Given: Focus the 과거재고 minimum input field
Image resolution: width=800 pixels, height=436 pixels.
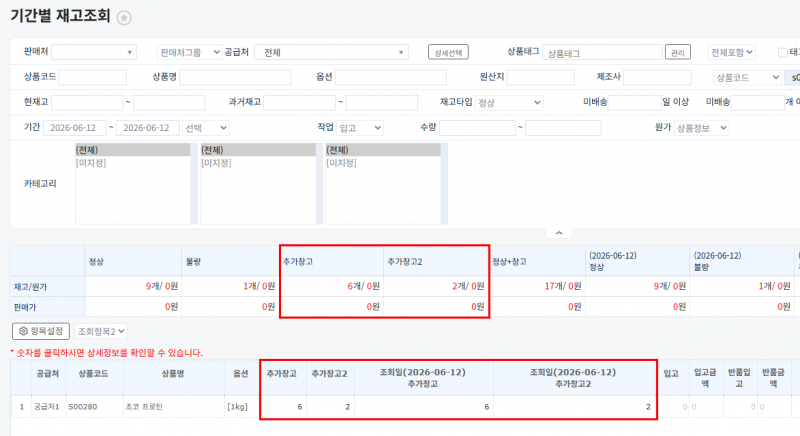Looking at the screenshot, I should [299, 102].
